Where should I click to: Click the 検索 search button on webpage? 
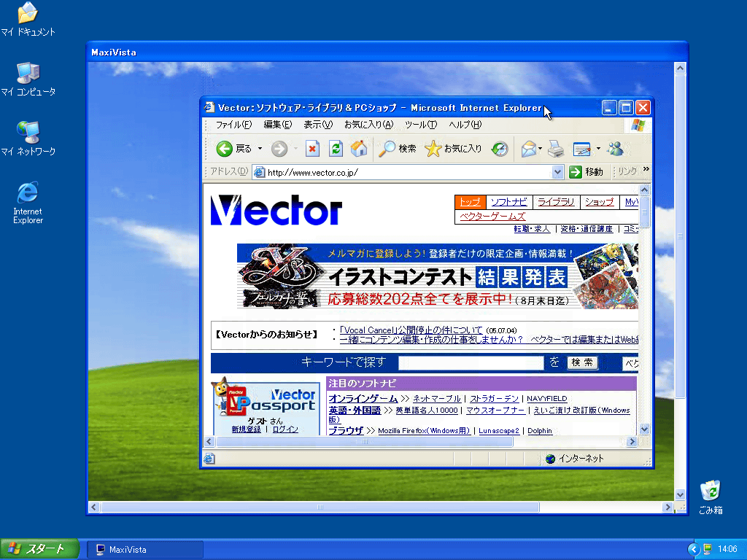pyautogui.click(x=582, y=363)
